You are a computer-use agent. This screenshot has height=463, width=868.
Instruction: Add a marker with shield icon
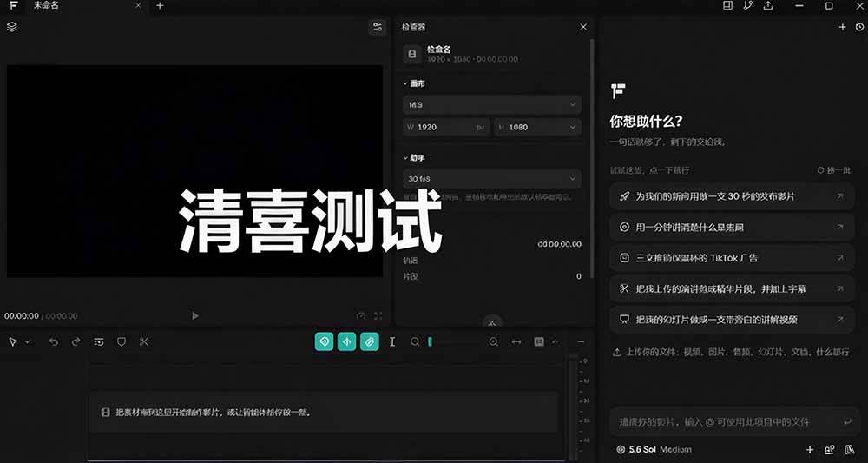coord(122,342)
